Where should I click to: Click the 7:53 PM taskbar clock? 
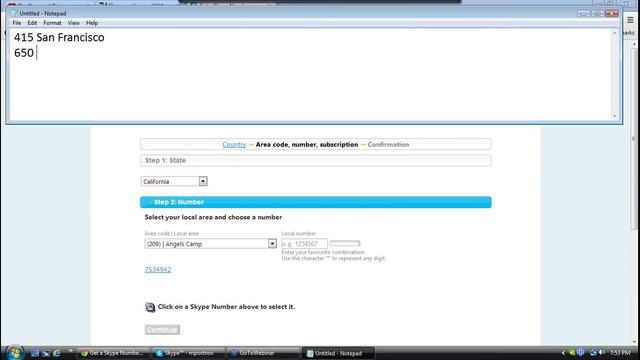[x=620, y=353]
